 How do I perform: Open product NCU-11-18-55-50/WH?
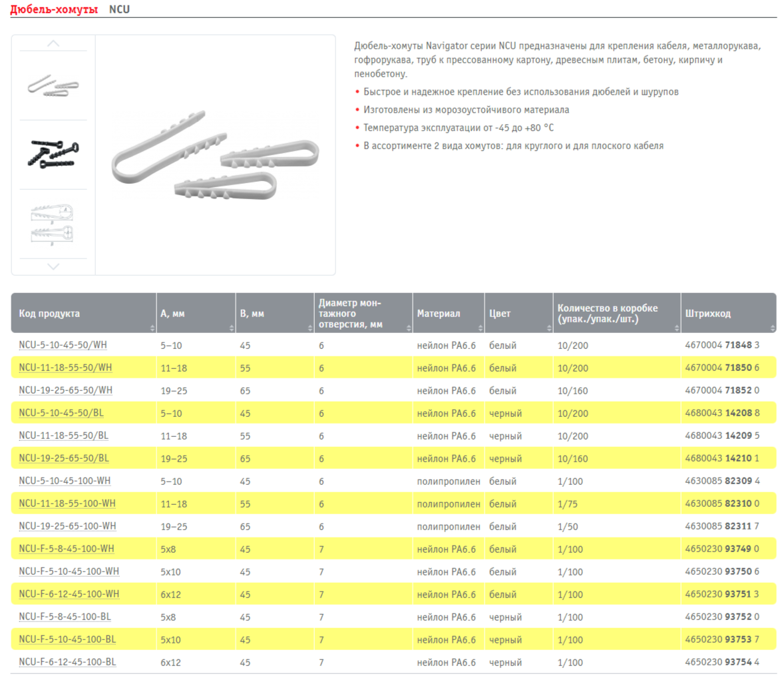pos(65,368)
